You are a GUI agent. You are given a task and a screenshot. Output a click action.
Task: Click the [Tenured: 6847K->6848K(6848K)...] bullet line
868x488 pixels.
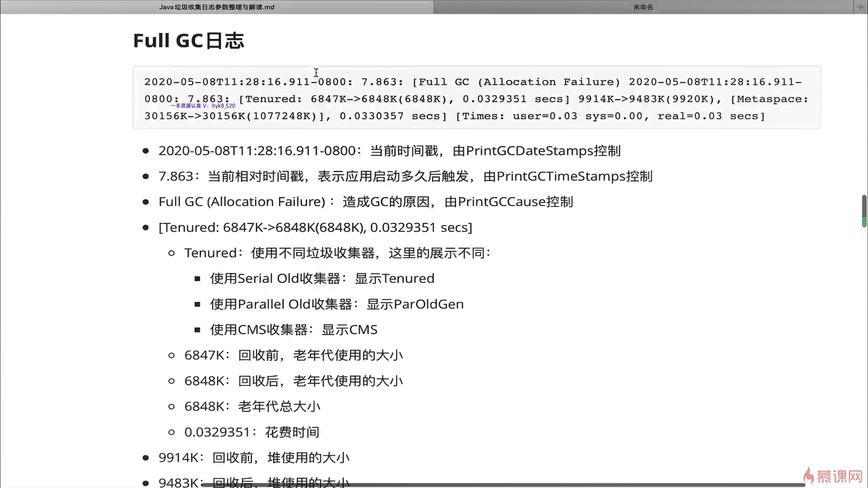coord(315,227)
